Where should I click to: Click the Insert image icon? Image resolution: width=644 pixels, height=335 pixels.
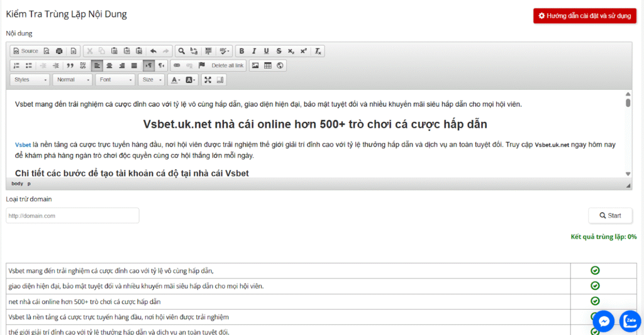pyautogui.click(x=255, y=65)
